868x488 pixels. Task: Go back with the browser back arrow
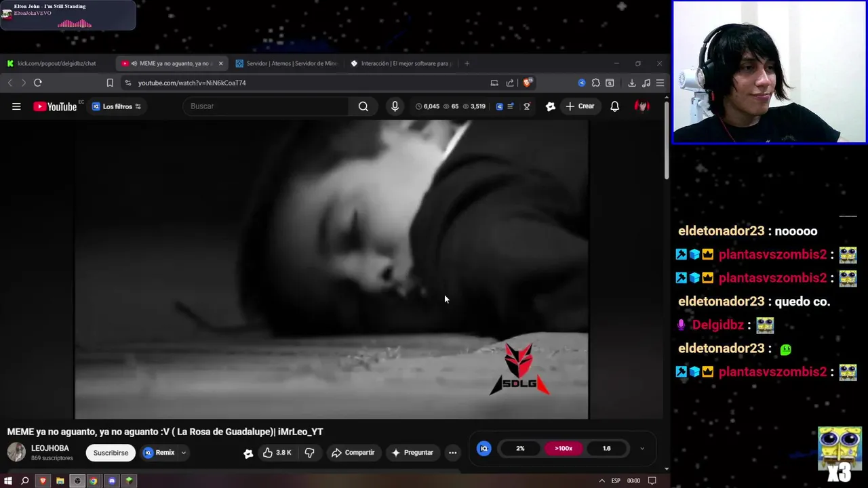[x=10, y=83]
